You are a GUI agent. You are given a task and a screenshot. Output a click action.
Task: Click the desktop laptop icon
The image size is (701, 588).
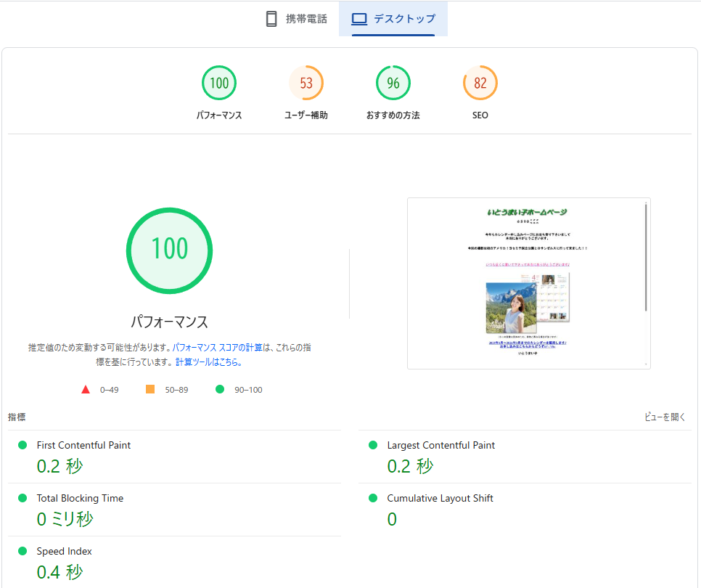[x=359, y=19]
